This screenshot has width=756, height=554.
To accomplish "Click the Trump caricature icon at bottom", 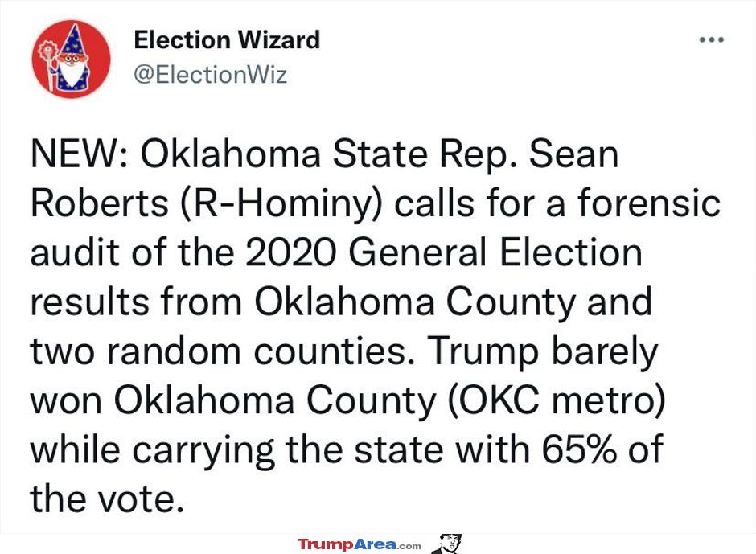I will (x=447, y=544).
